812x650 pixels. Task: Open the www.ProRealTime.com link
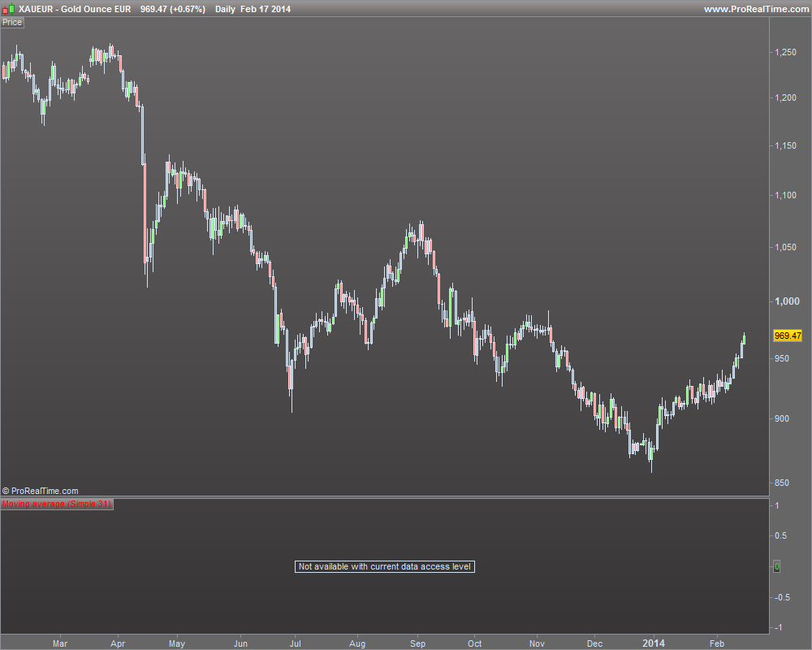[x=756, y=9]
